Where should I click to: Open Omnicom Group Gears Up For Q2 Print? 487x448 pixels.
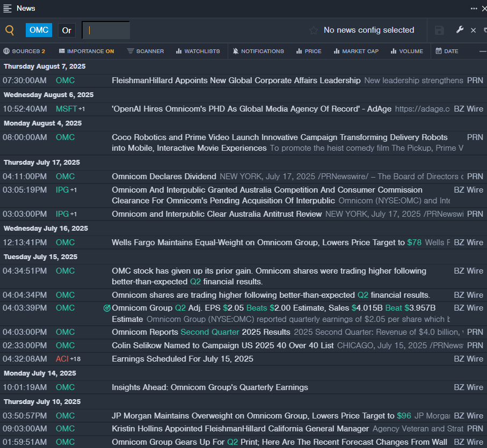[x=280, y=442]
